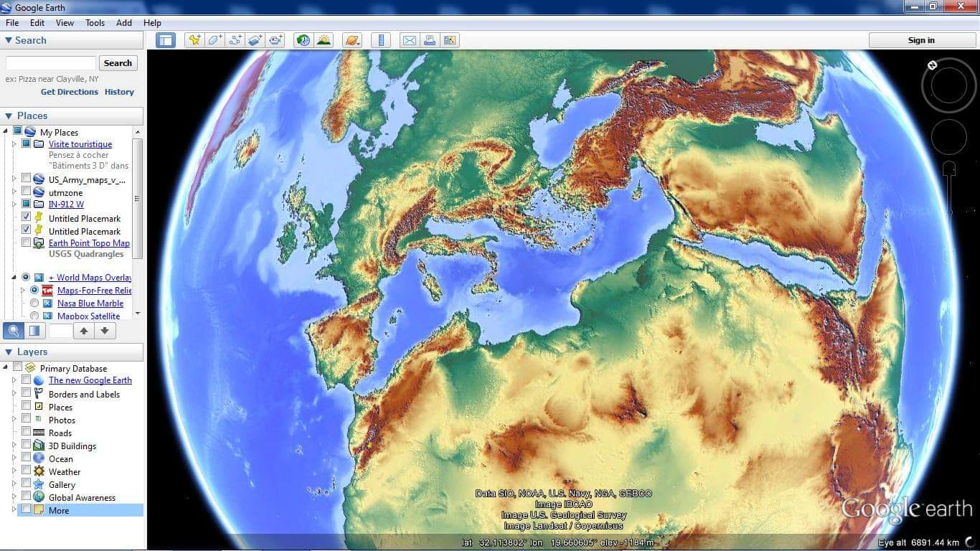The height and width of the screenshot is (551, 980).
Task: Click the Sign in button
Action: click(921, 40)
